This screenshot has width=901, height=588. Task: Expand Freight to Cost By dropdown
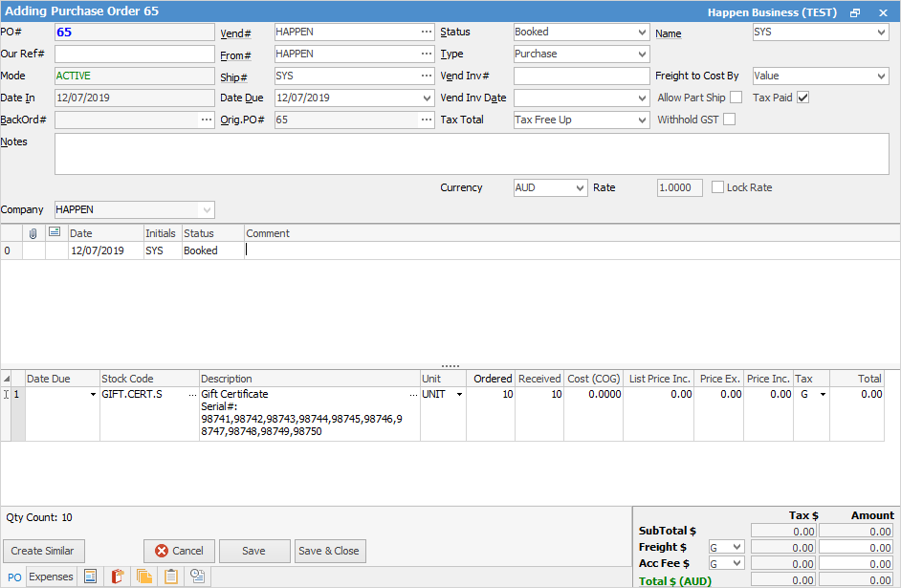881,76
